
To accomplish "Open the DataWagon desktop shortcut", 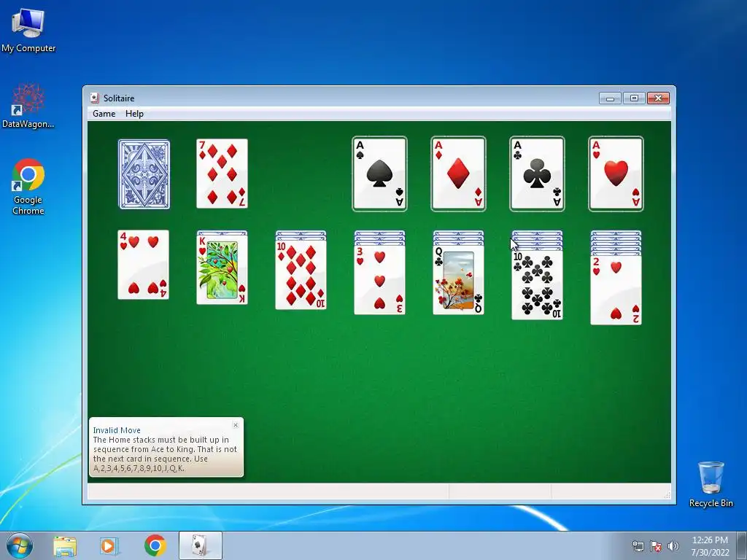I will pos(28,106).
